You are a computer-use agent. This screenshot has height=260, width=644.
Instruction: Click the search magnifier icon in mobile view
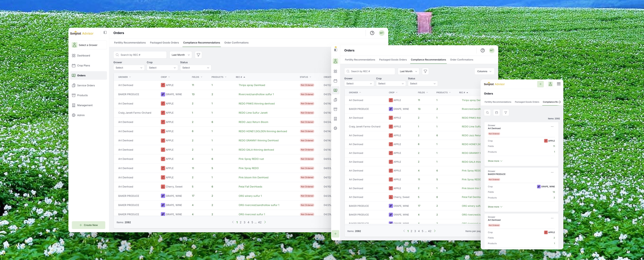click(487, 112)
